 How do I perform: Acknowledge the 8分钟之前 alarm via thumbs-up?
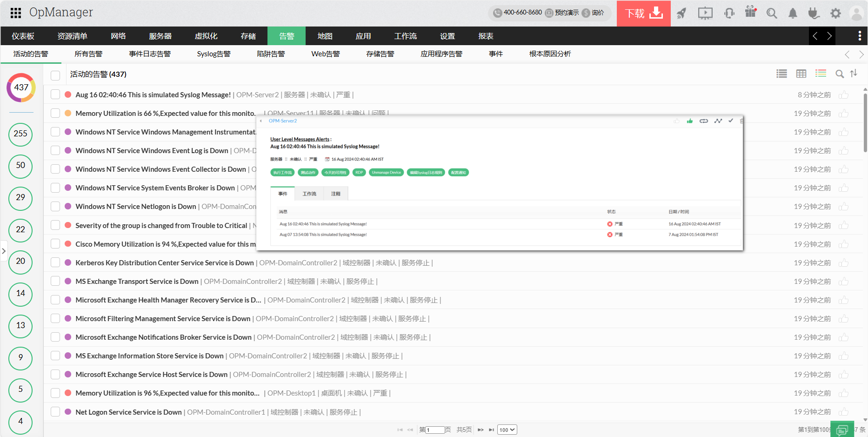[x=843, y=95]
